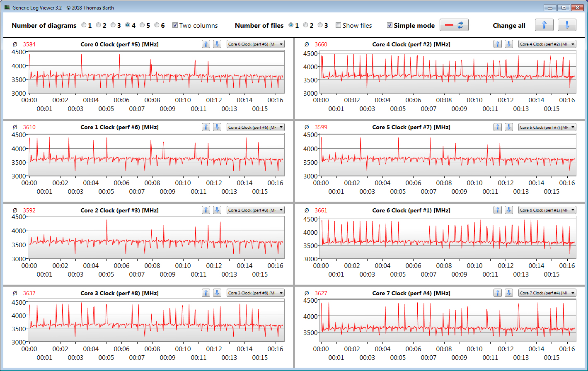Select 6 for Number of diagrams
Viewport: 588px width, 371px height.
tap(157, 25)
